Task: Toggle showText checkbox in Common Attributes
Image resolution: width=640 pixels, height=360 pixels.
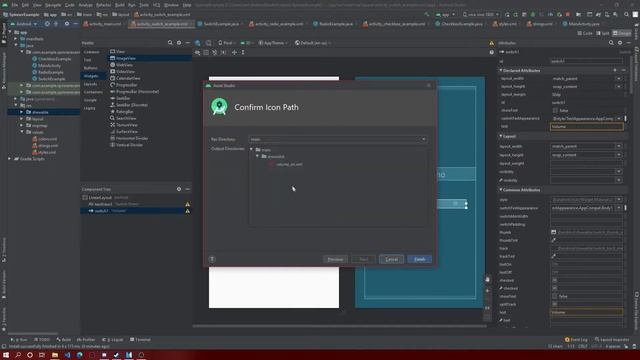Action: pos(555,296)
